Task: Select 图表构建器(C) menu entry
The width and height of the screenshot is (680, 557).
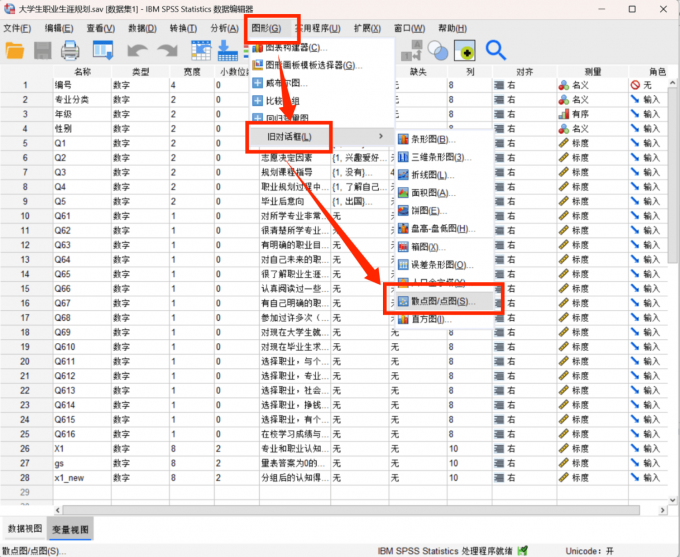Action: coord(297,47)
